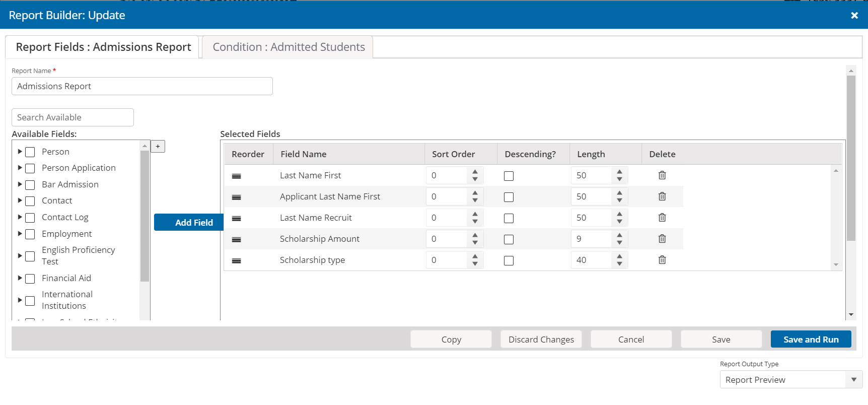
Task: Delete the Scholarship Amount field
Action: (662, 239)
